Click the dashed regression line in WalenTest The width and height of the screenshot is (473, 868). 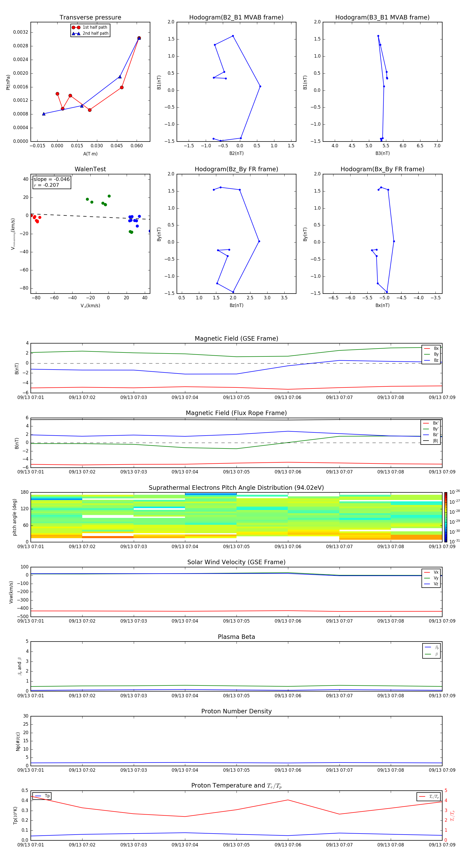[90, 216]
